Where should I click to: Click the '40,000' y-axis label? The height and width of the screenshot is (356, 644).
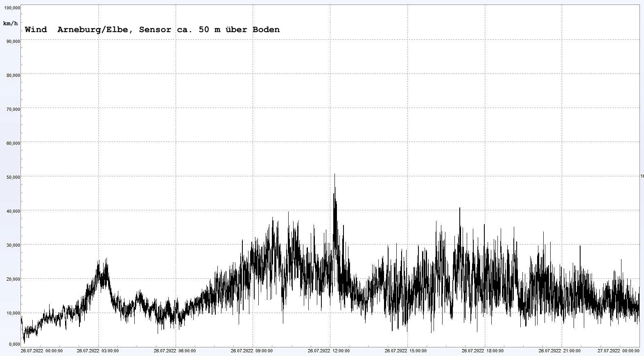click(x=13, y=211)
